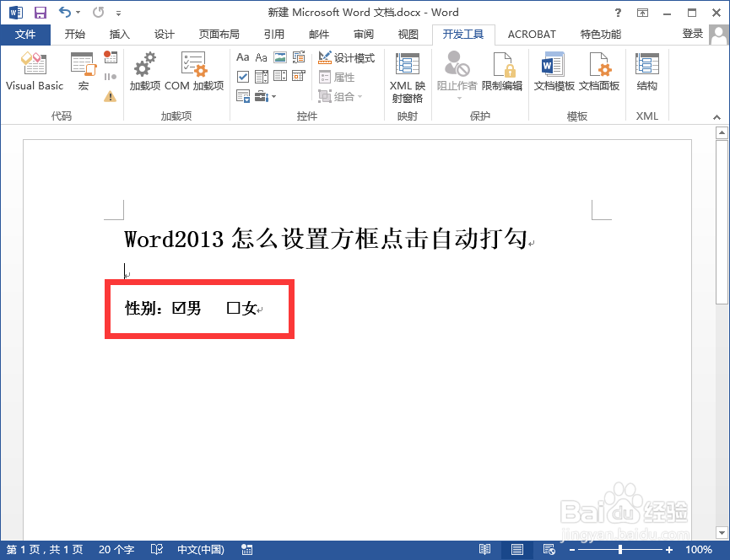Click the 100% zoom level
Viewport: 730px width, 560px height.
click(x=699, y=550)
